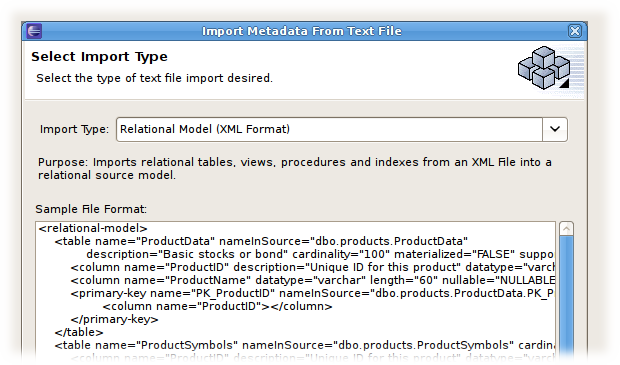Click the primary-key name="PK_ProductID" line
Viewport: 620px width, 365px height.
tap(312, 293)
